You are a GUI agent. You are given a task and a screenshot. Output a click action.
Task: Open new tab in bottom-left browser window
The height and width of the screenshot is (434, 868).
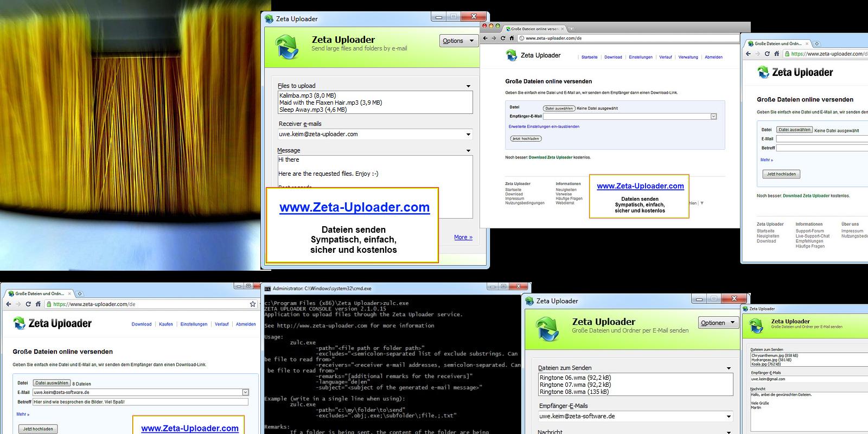(79, 293)
